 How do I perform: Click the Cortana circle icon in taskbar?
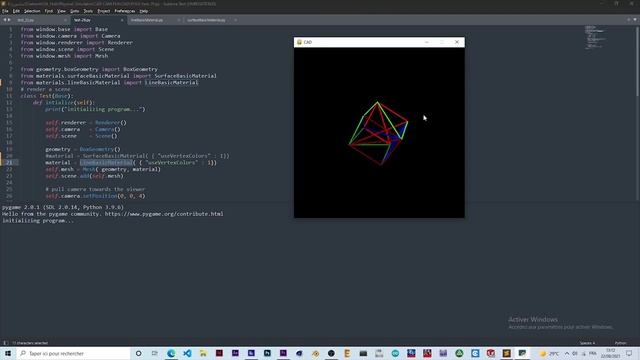pyautogui.click(x=138, y=353)
